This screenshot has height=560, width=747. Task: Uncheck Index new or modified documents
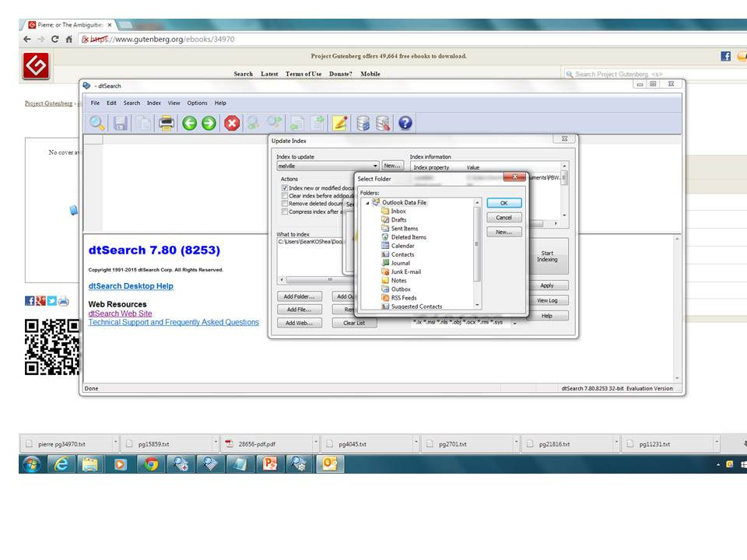click(285, 188)
